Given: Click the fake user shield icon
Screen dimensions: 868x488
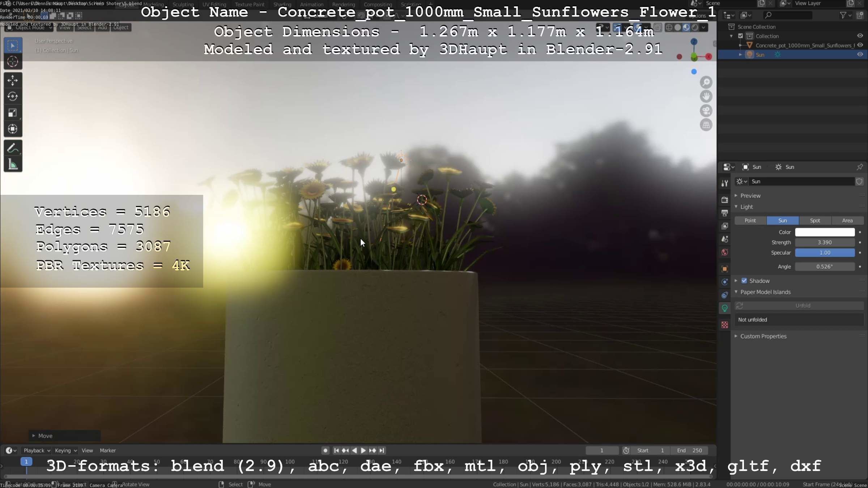Looking at the screenshot, I should [859, 181].
